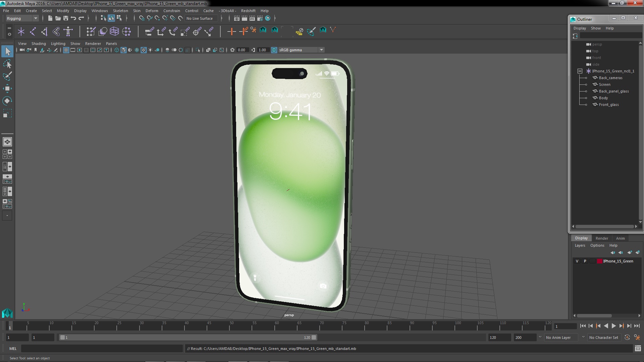Click the orange Create Locator plus icon
This screenshot has width=644, height=362.
pyautogui.click(x=231, y=32)
